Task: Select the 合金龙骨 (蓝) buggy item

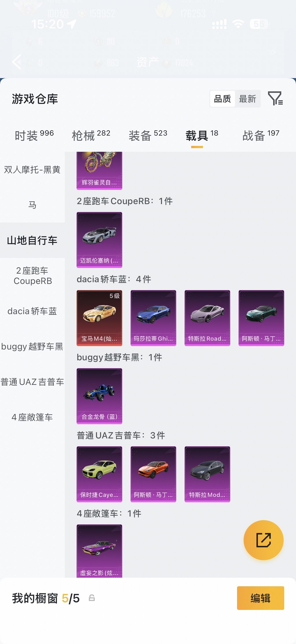Action: click(99, 396)
